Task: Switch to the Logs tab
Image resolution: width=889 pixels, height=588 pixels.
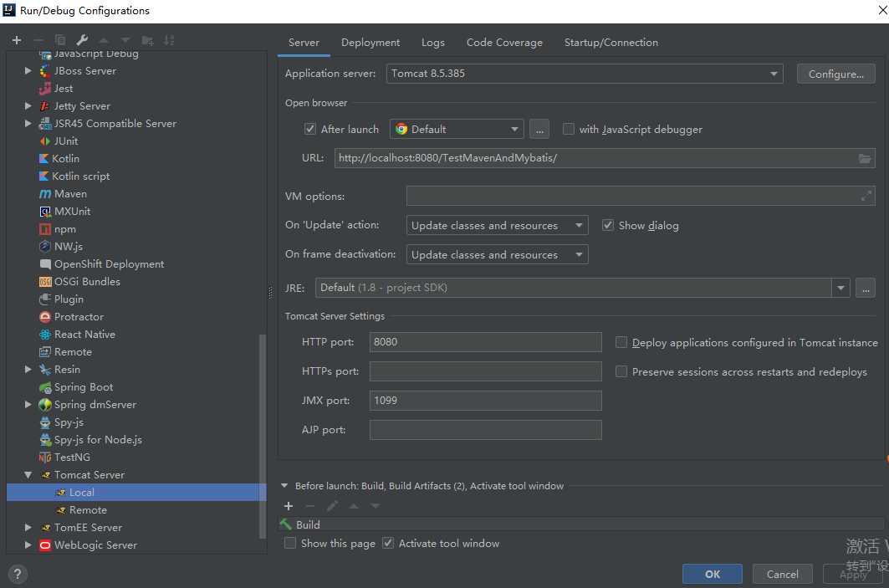Action: point(432,43)
